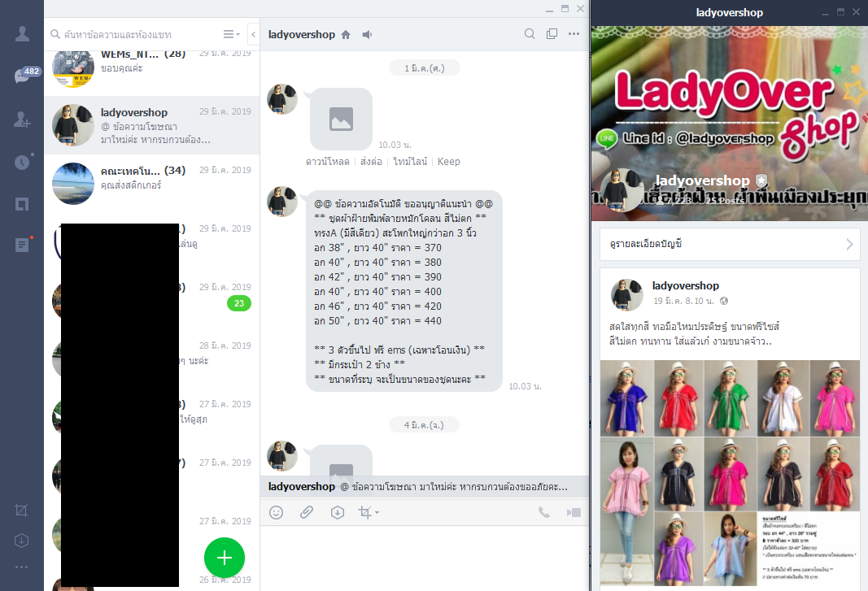Attach a file with the paperclip icon
This screenshot has width=868, height=591.
click(x=307, y=512)
